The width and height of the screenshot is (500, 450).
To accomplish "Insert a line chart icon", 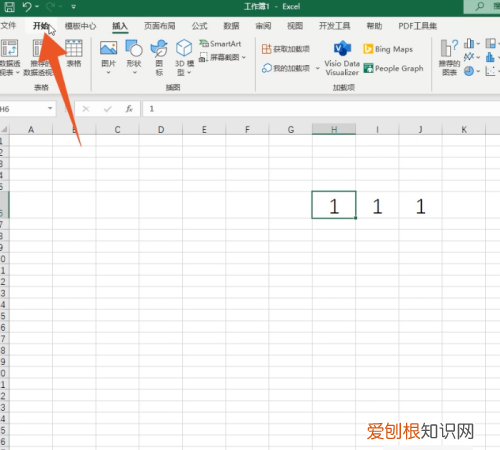I will click(x=469, y=57).
